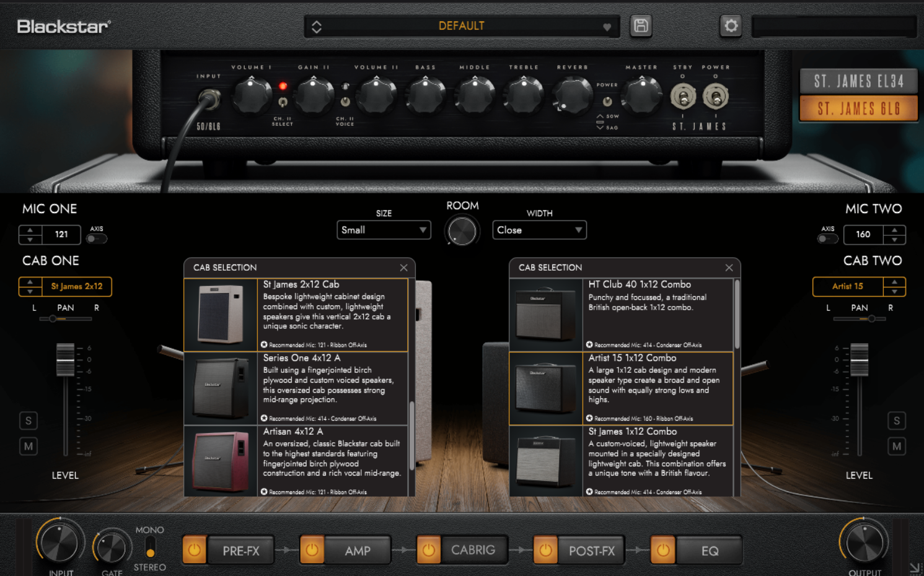
Task: Open settings via the gear icon
Action: pos(731,26)
